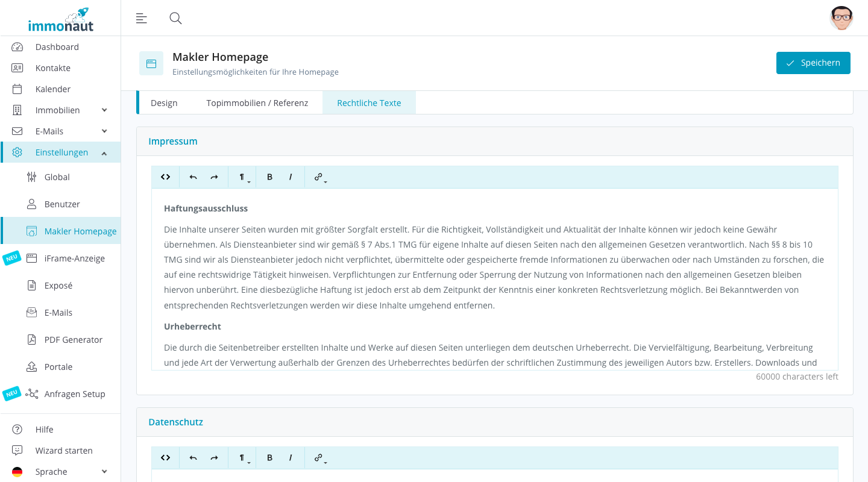The image size is (868, 482).
Task: Open the search magnifier in the top bar
Action: tap(175, 18)
